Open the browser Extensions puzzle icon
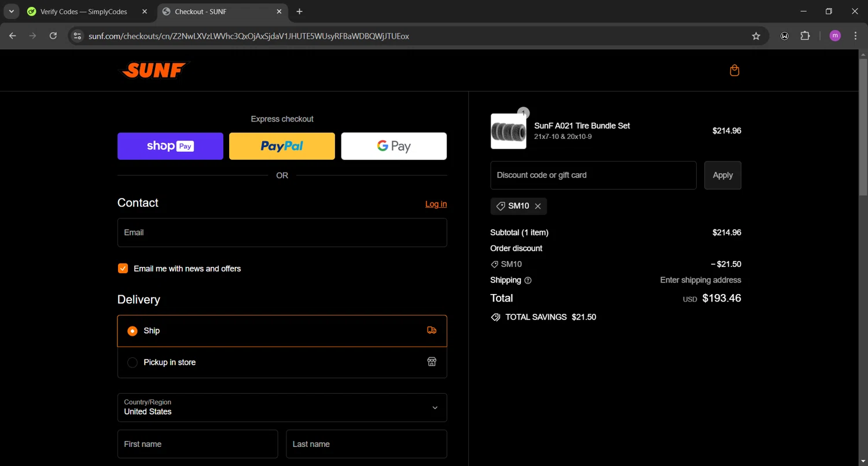Screen dimensions: 868x466 (x=805, y=36)
